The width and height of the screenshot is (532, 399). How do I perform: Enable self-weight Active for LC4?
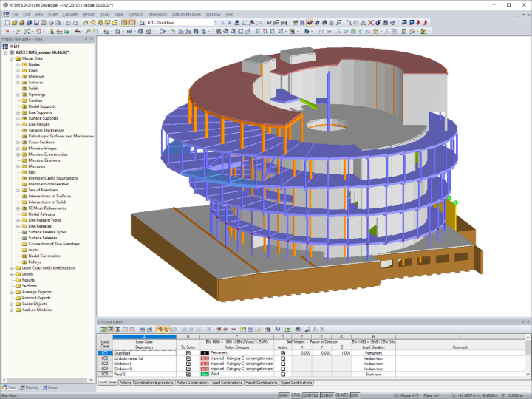[x=283, y=369]
